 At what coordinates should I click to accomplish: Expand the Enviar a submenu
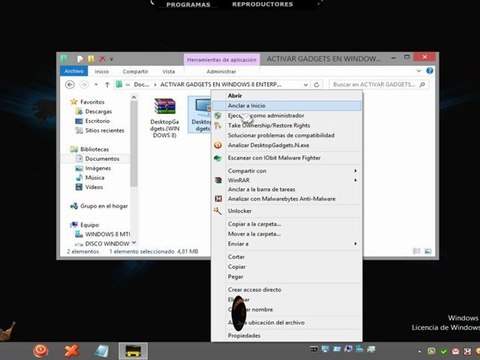tap(287, 244)
